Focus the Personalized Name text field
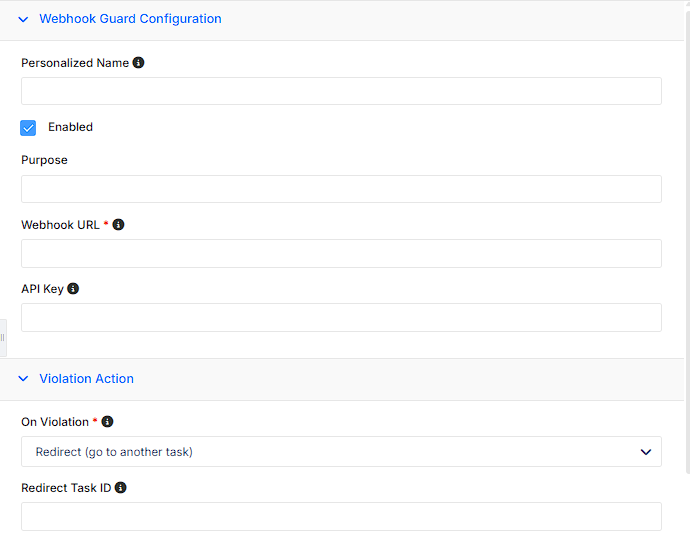 point(341,91)
